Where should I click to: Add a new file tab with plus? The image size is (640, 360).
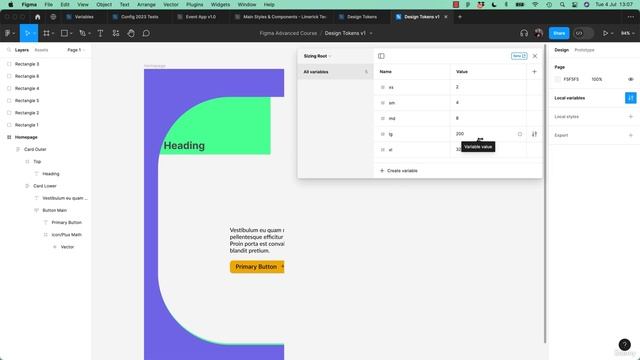coord(460,17)
